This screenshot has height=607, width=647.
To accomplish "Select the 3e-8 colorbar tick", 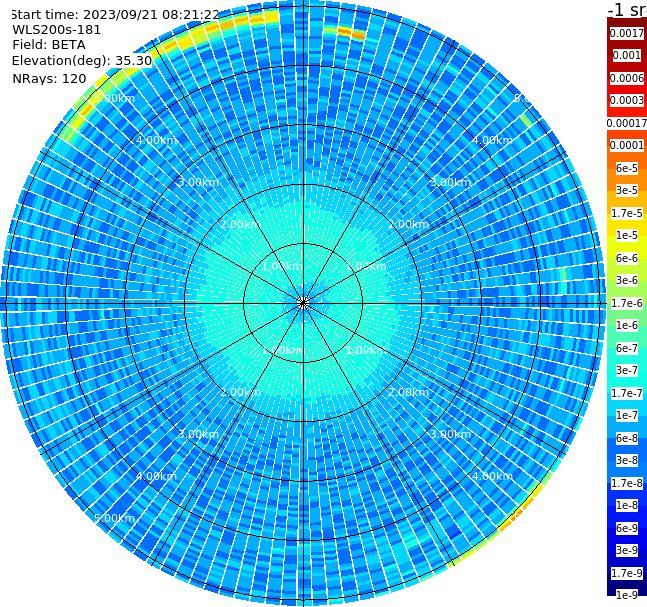I will click(x=626, y=460).
